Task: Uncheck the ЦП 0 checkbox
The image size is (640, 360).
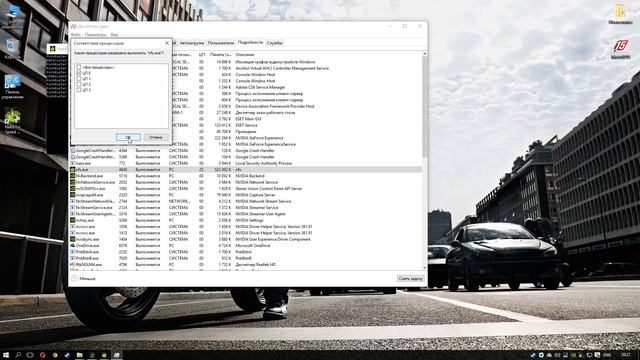Action: click(x=78, y=73)
